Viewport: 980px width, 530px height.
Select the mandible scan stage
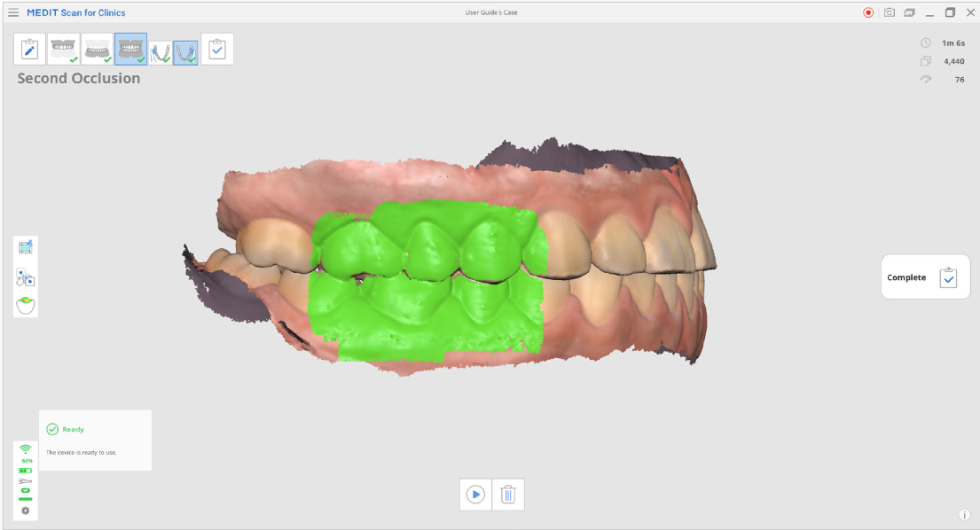pyautogui.click(x=97, y=49)
